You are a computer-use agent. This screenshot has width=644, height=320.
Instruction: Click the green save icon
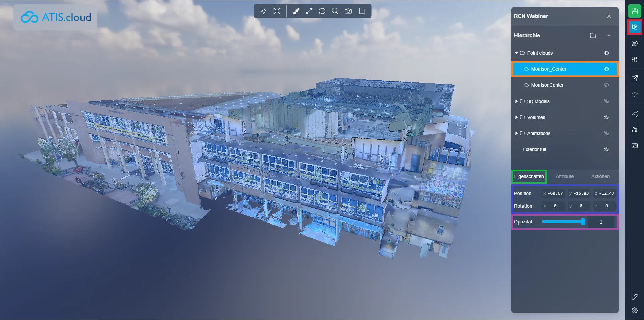click(x=634, y=11)
